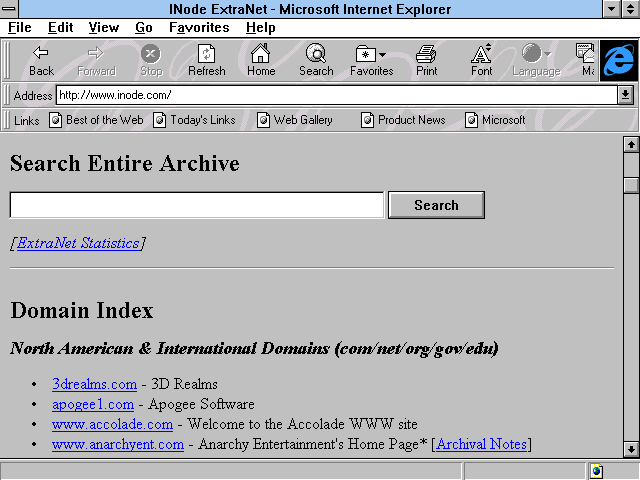640x480 pixels.
Task: Open the toolbar Search magnifier icon
Action: click(316, 53)
